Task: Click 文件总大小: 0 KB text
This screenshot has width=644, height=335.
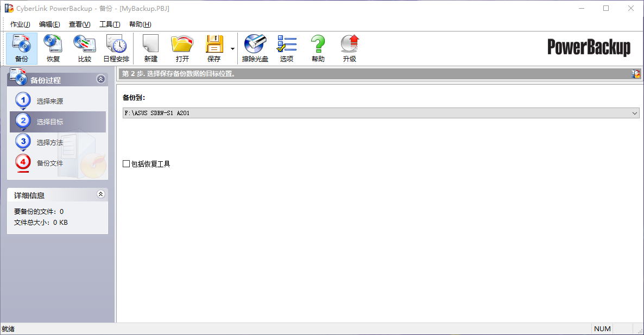Action: click(41, 223)
